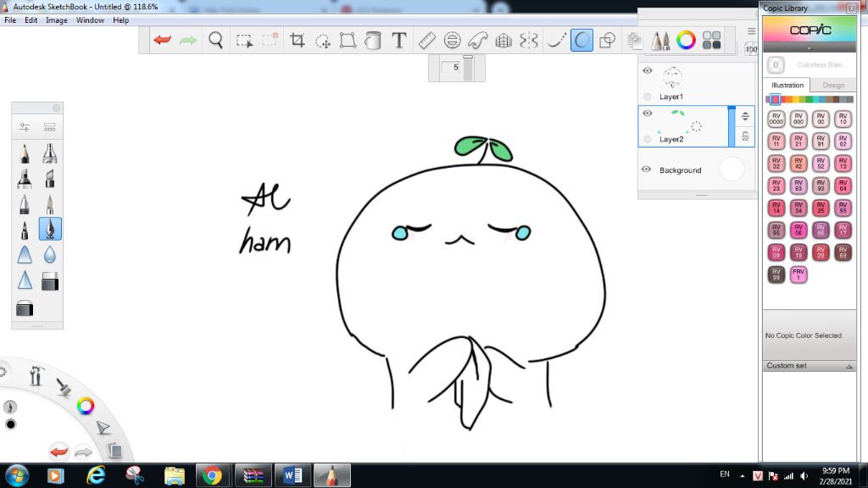Click the brush size value field showing 5
The width and height of the screenshot is (868, 488).
(452, 68)
